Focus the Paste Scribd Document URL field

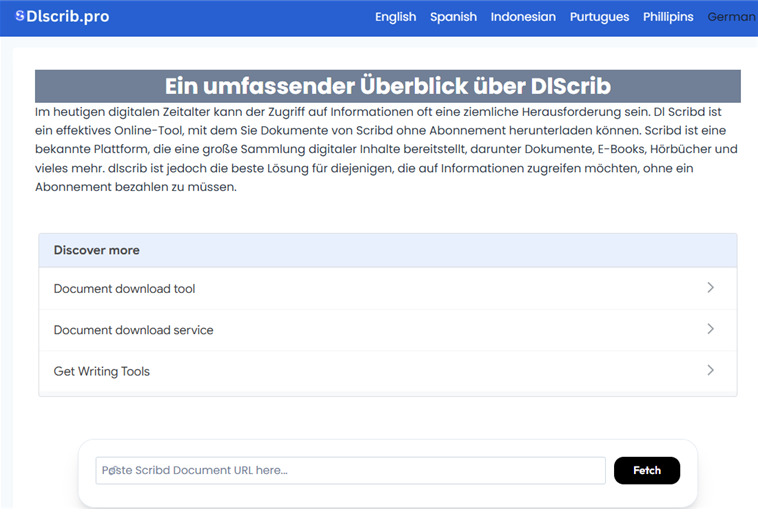point(350,470)
